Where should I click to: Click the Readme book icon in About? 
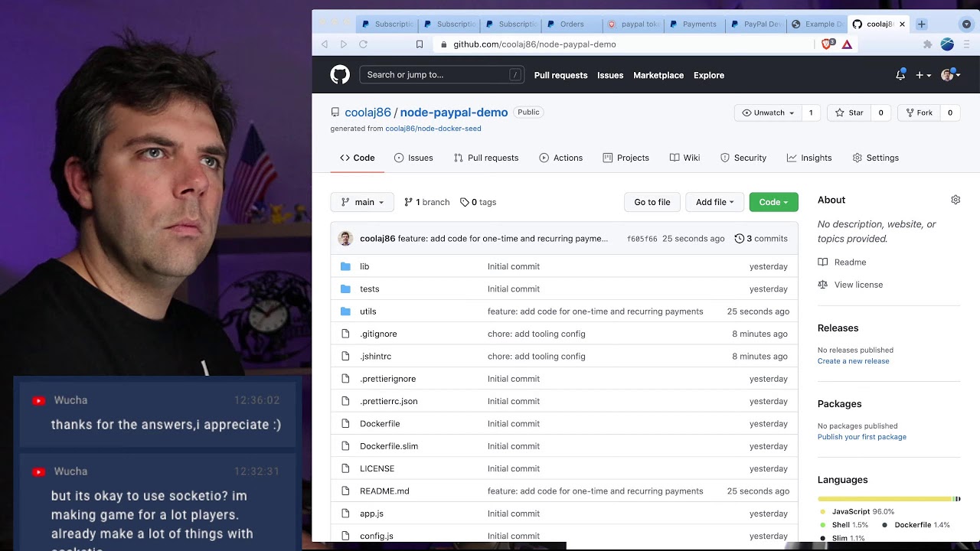823,262
